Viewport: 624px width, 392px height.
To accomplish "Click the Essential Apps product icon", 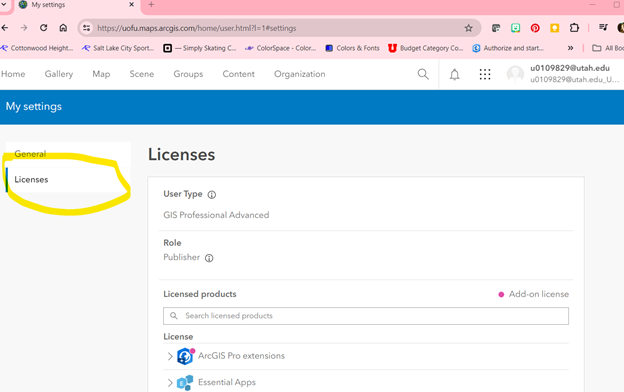I will pyautogui.click(x=185, y=382).
